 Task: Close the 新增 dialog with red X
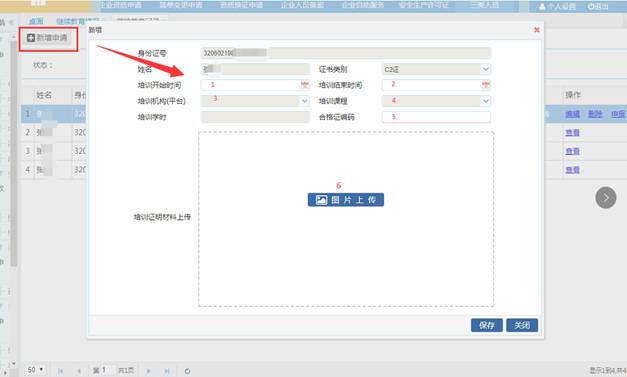point(537,30)
